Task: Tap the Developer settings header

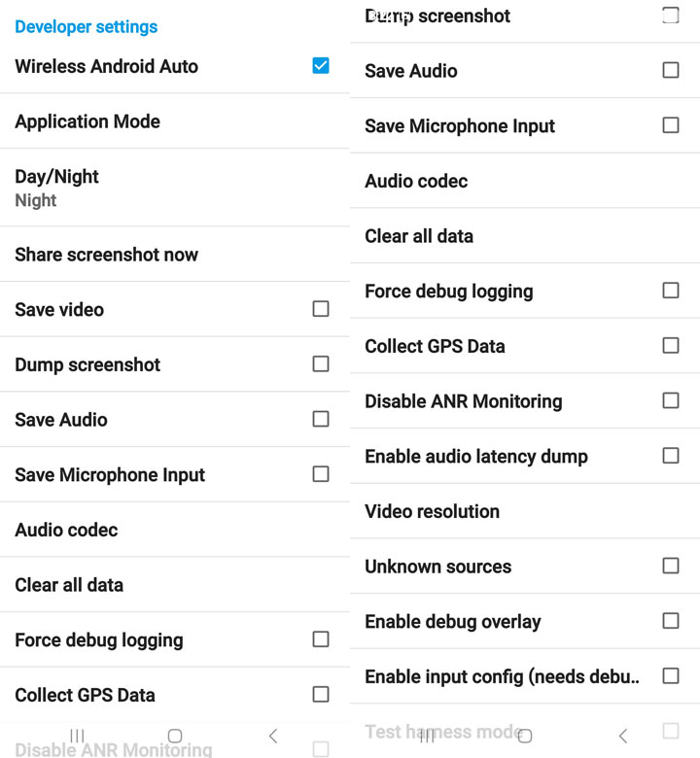Action: click(86, 26)
